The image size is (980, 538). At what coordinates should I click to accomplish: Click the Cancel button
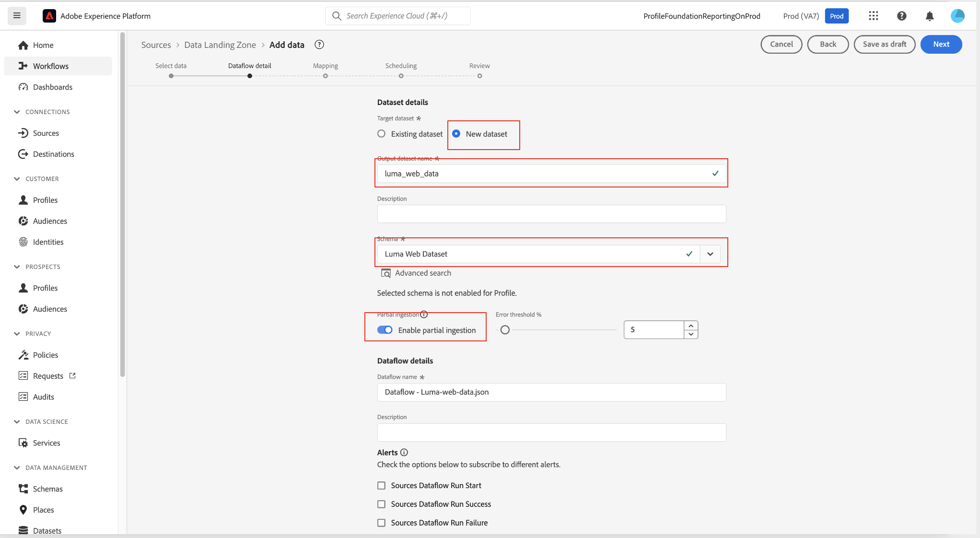coord(782,44)
